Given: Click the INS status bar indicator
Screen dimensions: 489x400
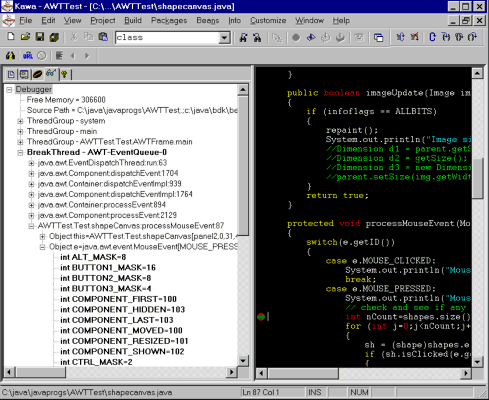Looking at the screenshot, I should (x=315, y=392).
